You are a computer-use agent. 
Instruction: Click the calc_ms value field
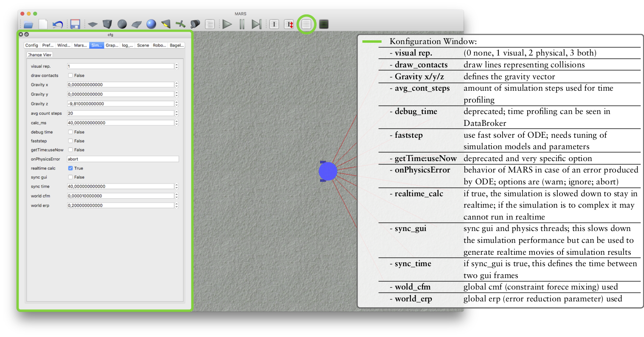click(121, 123)
